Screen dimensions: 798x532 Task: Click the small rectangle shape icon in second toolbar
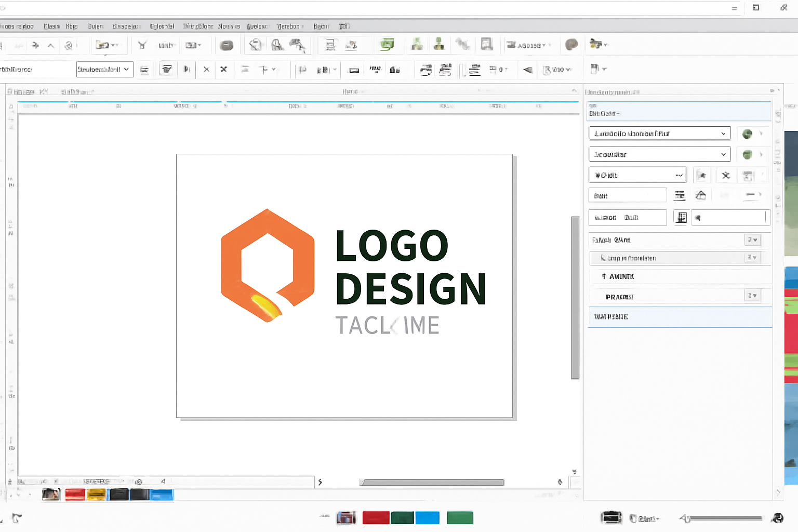[x=354, y=70]
